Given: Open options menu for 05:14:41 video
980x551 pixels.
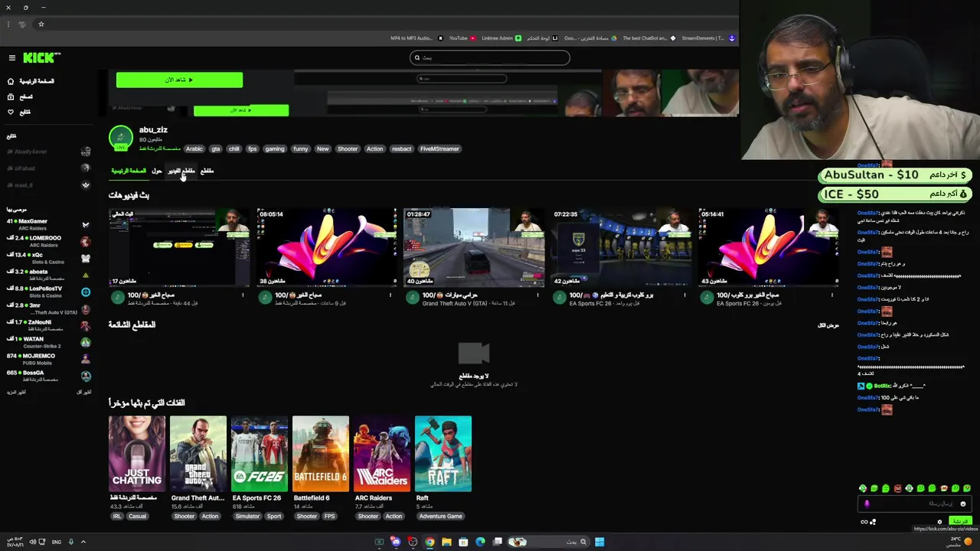Looking at the screenshot, I should (x=832, y=295).
